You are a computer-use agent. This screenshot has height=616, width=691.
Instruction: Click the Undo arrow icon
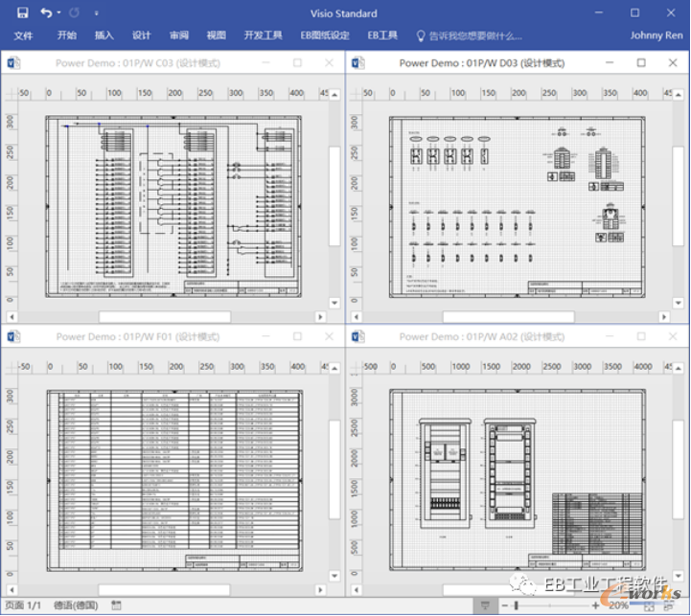46,12
